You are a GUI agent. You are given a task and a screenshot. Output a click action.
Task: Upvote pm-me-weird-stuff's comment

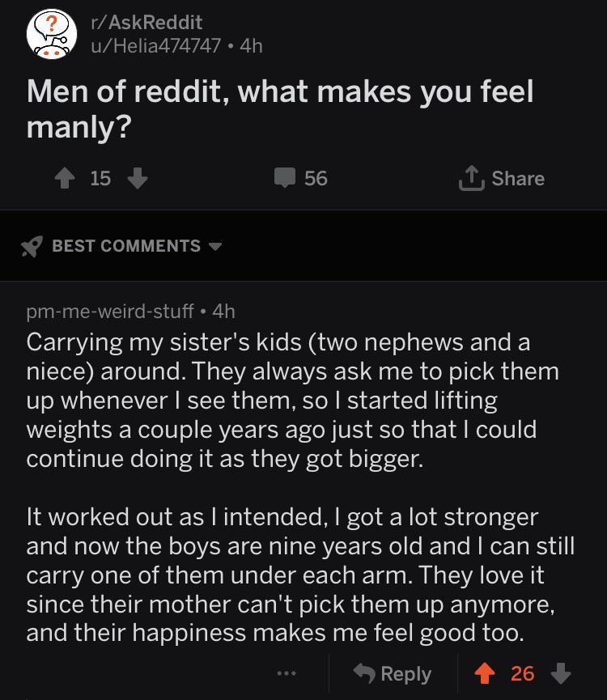(x=486, y=673)
